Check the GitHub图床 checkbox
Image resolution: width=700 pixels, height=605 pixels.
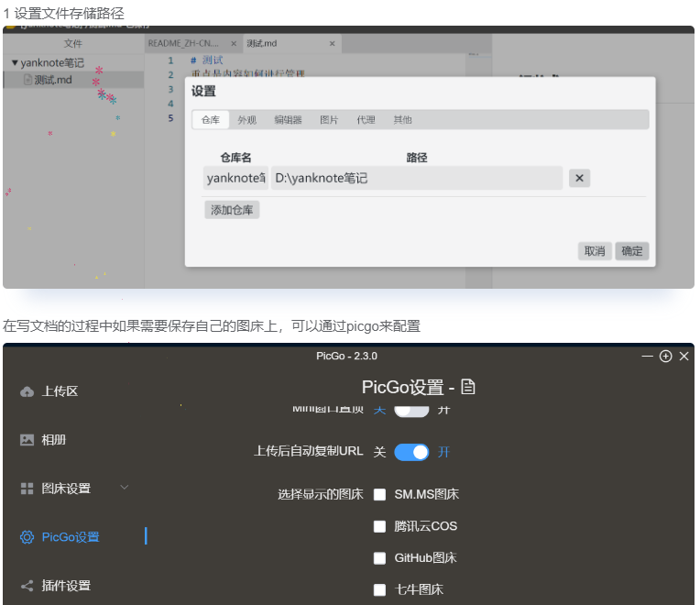(380, 558)
